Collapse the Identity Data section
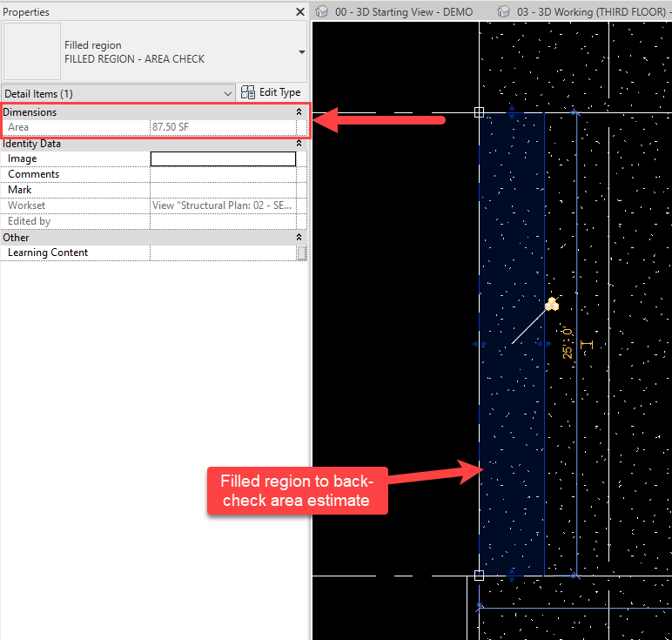Viewport: 672px width, 640px height. [299, 143]
